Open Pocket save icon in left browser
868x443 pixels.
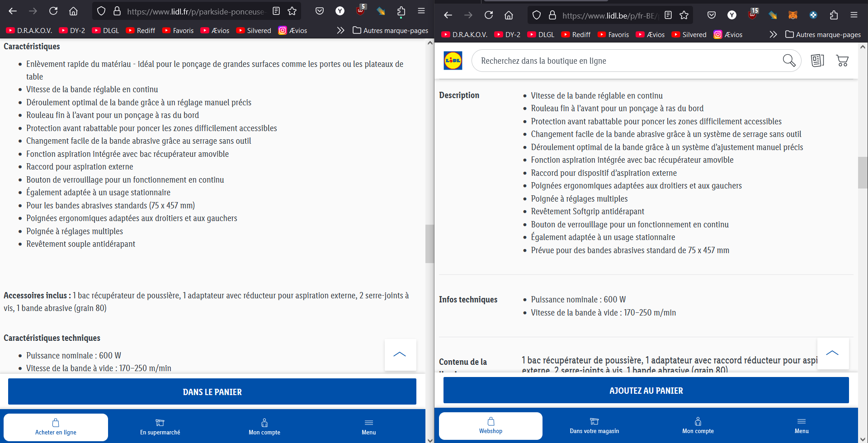pyautogui.click(x=320, y=11)
